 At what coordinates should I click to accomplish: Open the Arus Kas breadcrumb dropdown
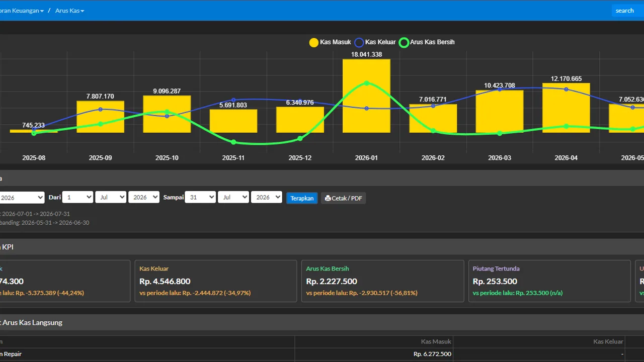69,11
